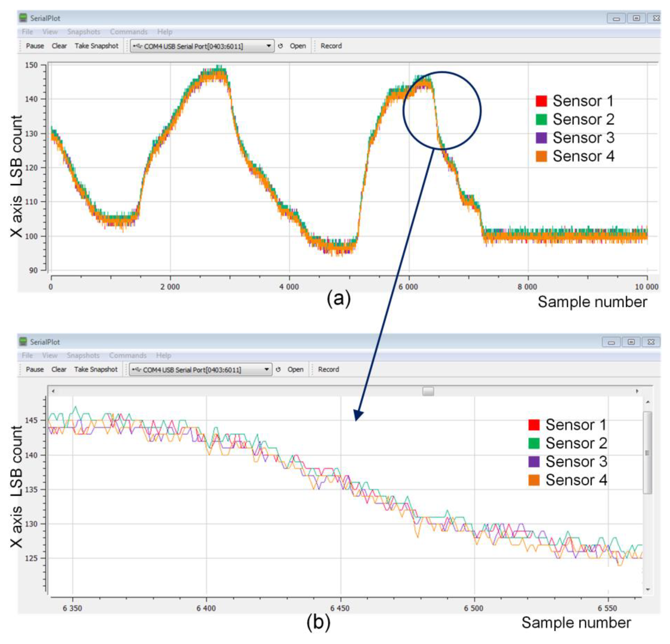Screen dimensions: 670x644
Task: Click the down scroll arrow beside bottom plot
Action: click(648, 589)
